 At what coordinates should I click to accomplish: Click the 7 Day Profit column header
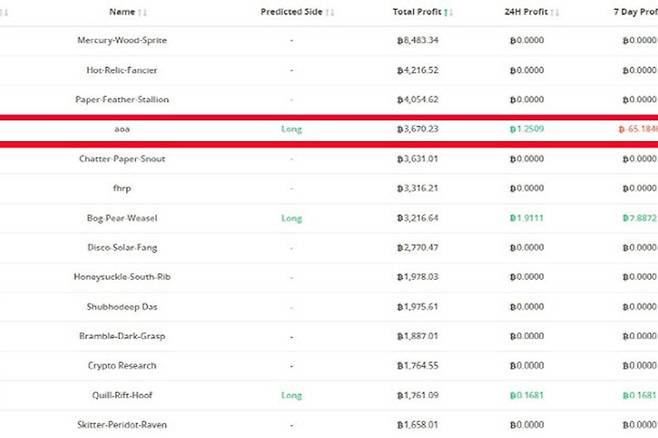[x=630, y=12]
